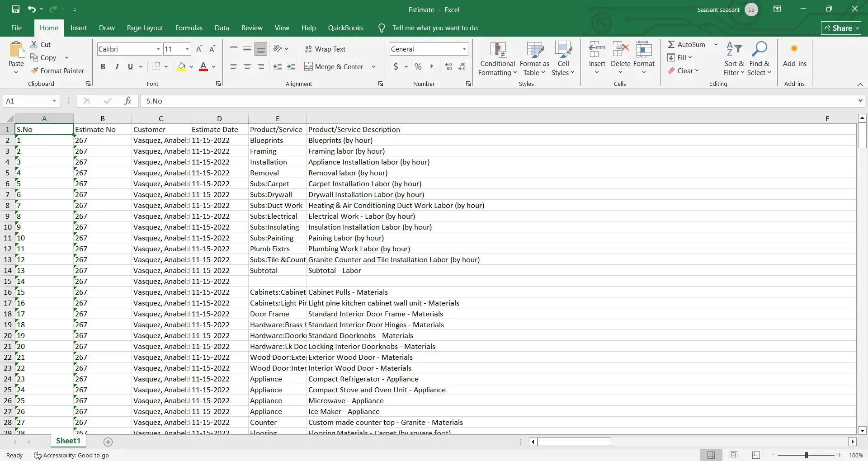This screenshot has width=868, height=461.
Task: Click the horizontal scrollbar thumb
Action: tap(574, 442)
